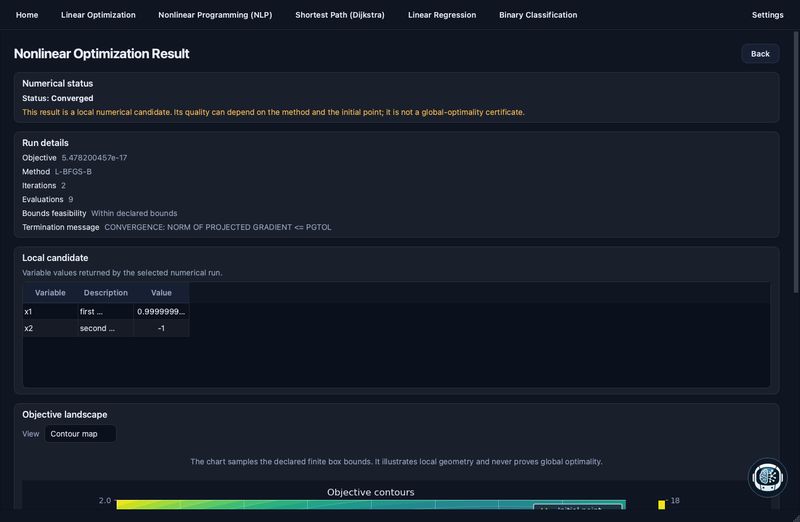800x522 pixels.
Task: Open the AI assistant brain icon
Action: [767, 477]
